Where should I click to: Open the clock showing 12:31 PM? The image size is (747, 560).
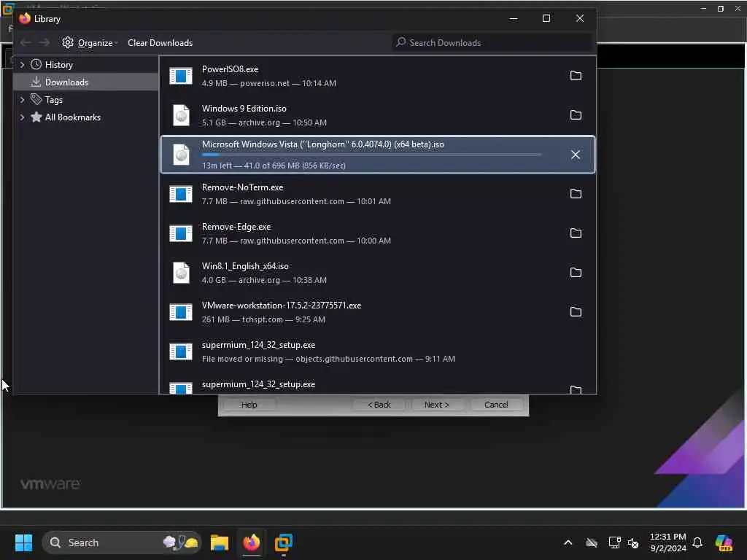668,542
